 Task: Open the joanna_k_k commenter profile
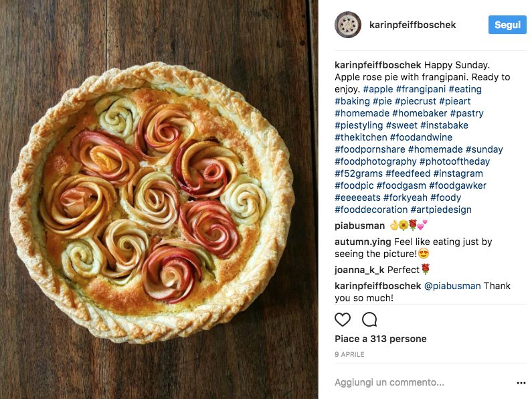[x=359, y=270]
